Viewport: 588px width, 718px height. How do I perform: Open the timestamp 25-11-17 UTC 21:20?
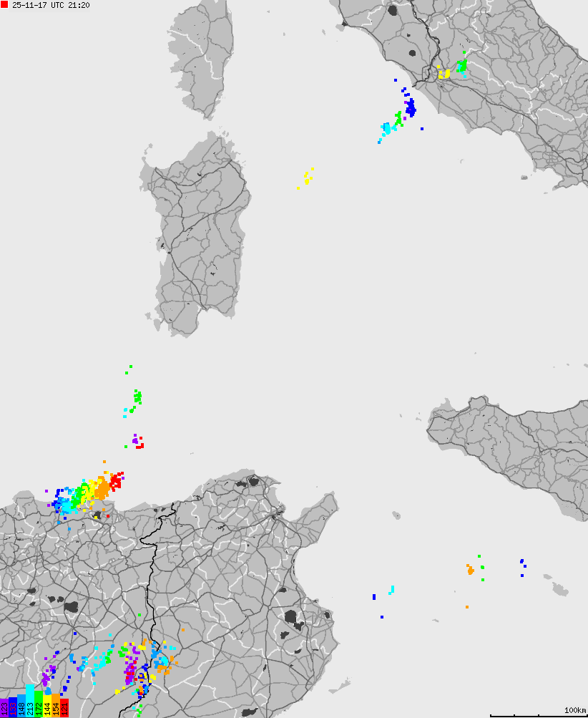[x=50, y=6]
